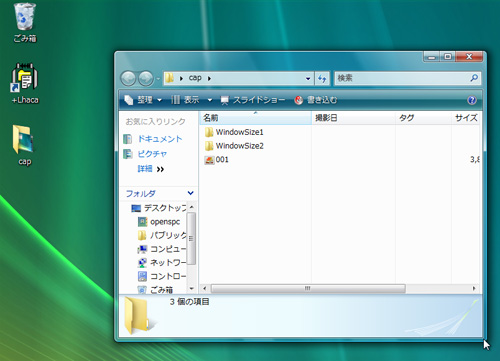Open the ピクチャ favorite link
This screenshot has width=500, height=361.
point(145,154)
